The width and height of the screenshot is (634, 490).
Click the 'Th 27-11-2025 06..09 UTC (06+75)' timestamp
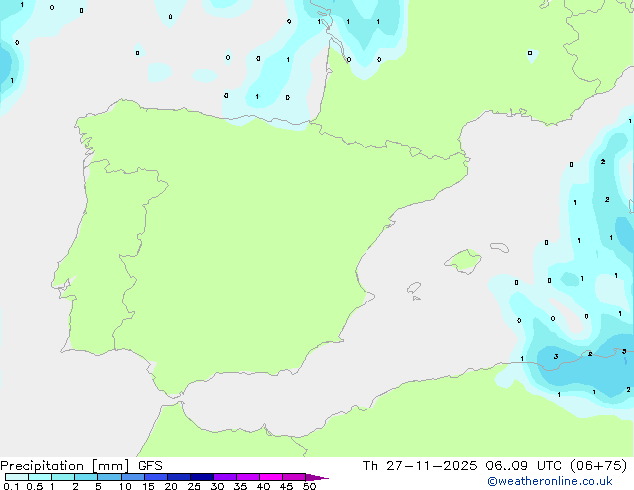click(x=495, y=466)
